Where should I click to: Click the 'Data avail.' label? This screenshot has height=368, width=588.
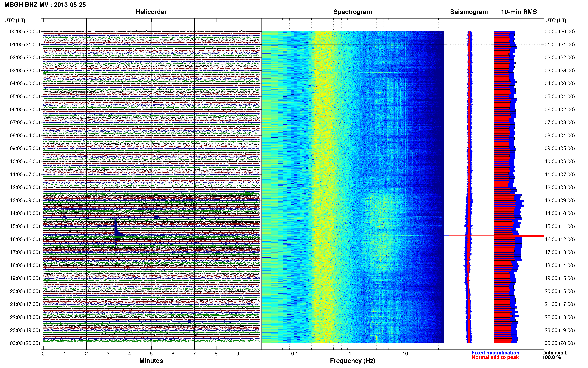[x=555, y=353]
